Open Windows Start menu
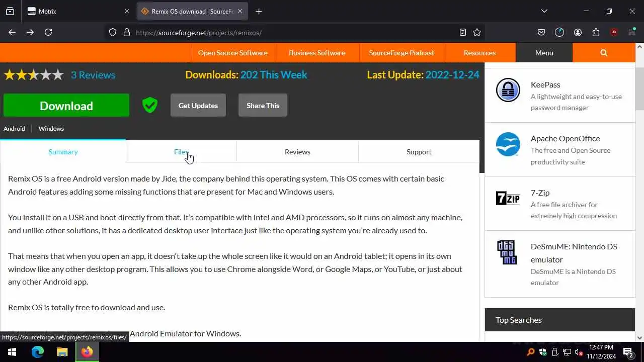 coord(12,352)
